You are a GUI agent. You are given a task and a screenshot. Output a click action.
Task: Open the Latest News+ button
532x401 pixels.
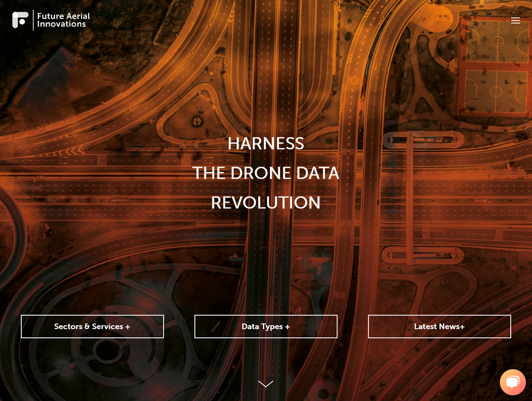(x=440, y=326)
